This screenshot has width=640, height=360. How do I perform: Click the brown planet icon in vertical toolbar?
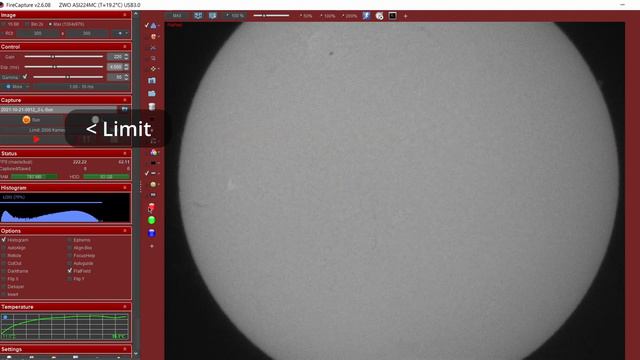tap(153, 184)
